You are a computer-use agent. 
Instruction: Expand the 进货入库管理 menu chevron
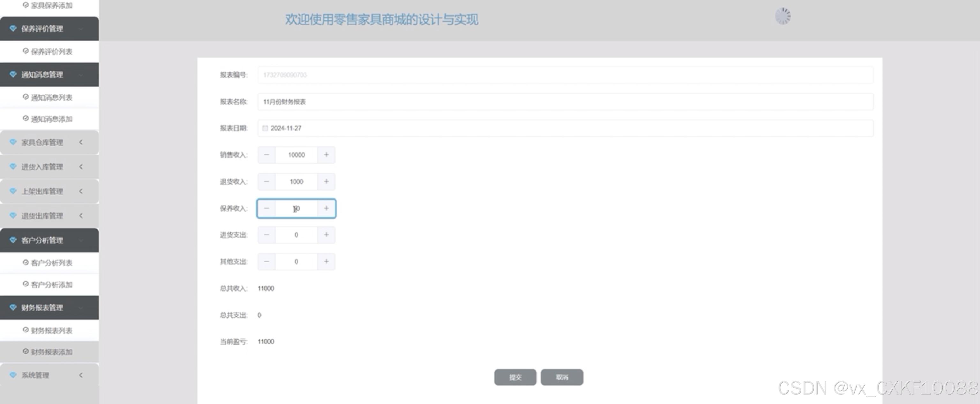pyautogui.click(x=81, y=166)
